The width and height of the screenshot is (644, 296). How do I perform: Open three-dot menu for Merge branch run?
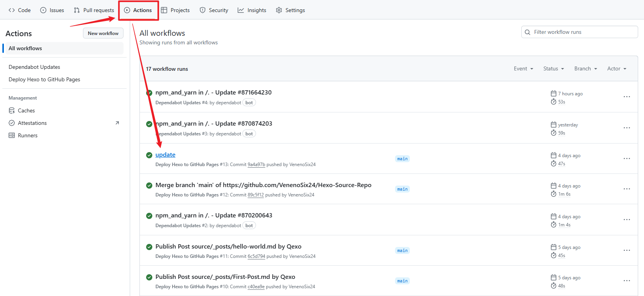tap(626, 189)
